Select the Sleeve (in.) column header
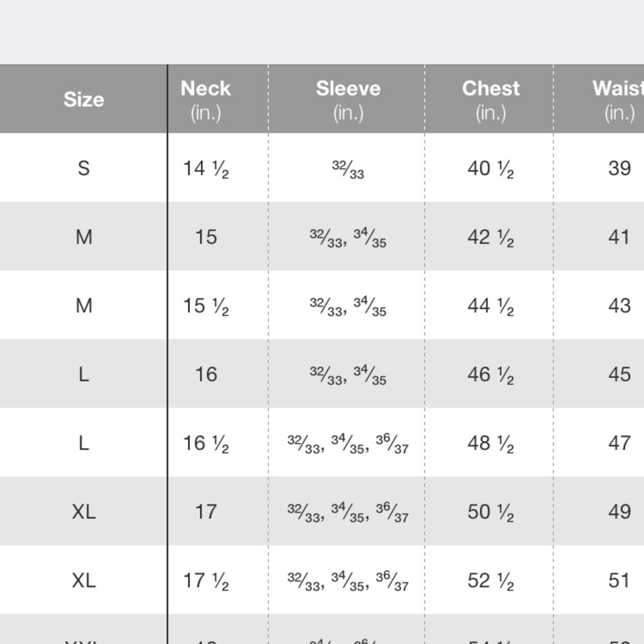Viewport: 644px width, 644px height. 348,99
